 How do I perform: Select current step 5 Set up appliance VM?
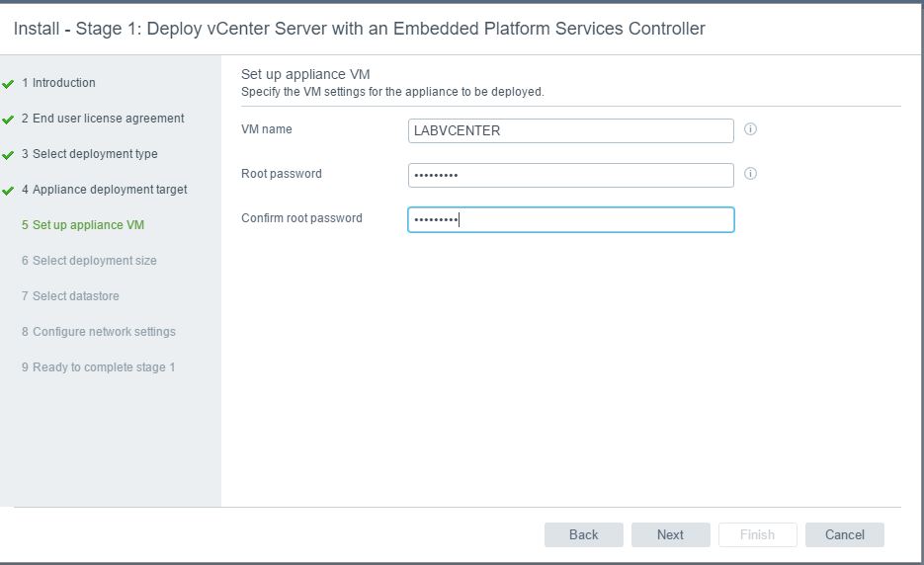(83, 224)
